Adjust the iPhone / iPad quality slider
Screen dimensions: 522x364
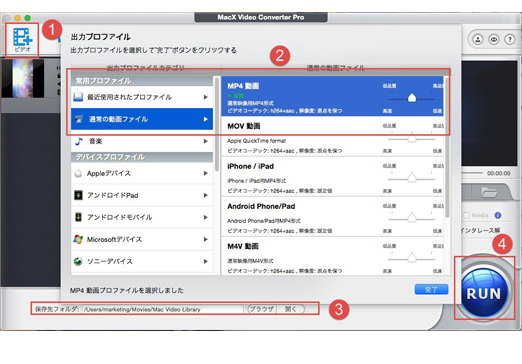tap(412, 178)
